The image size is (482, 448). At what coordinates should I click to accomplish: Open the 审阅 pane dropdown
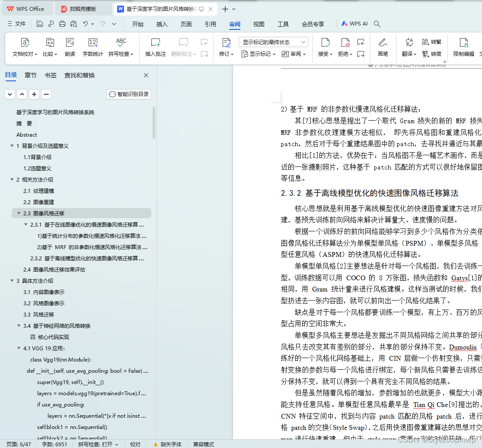pos(294,54)
